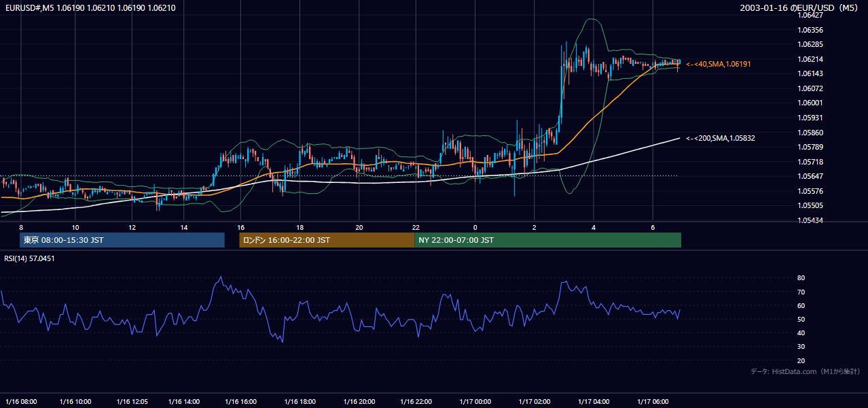Click the HistData.com data source text
Viewport: 868px width, 408px height.
806,371
